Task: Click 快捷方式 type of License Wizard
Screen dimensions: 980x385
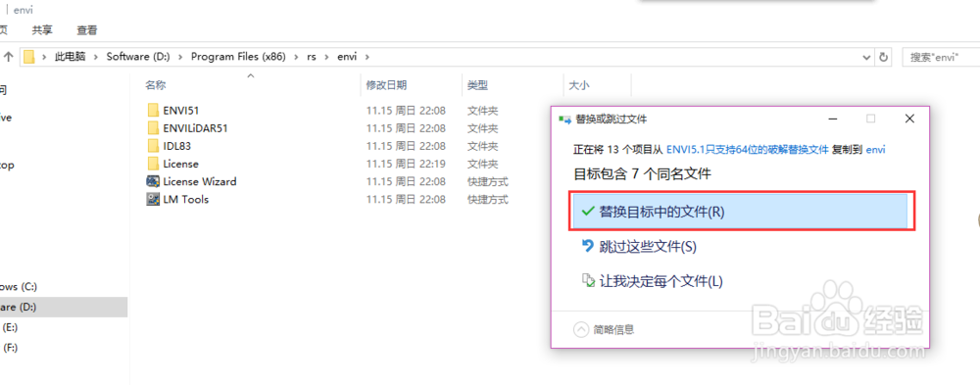Action: [x=487, y=181]
